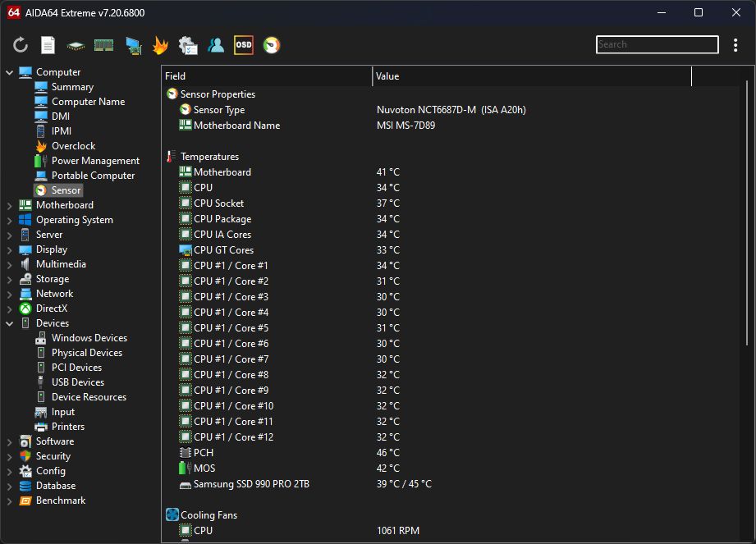Collapse the Devices tree node
Viewport: 756px width, 544px height.
pyautogui.click(x=10, y=323)
